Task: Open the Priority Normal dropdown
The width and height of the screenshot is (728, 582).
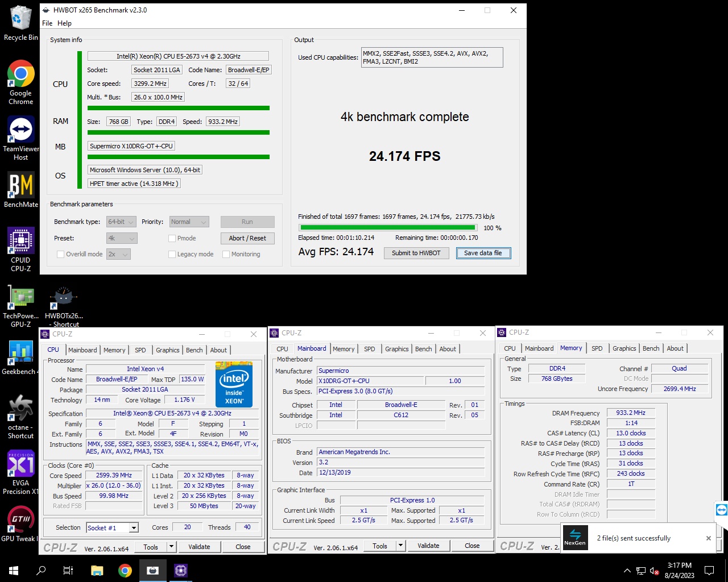Action: click(x=189, y=222)
